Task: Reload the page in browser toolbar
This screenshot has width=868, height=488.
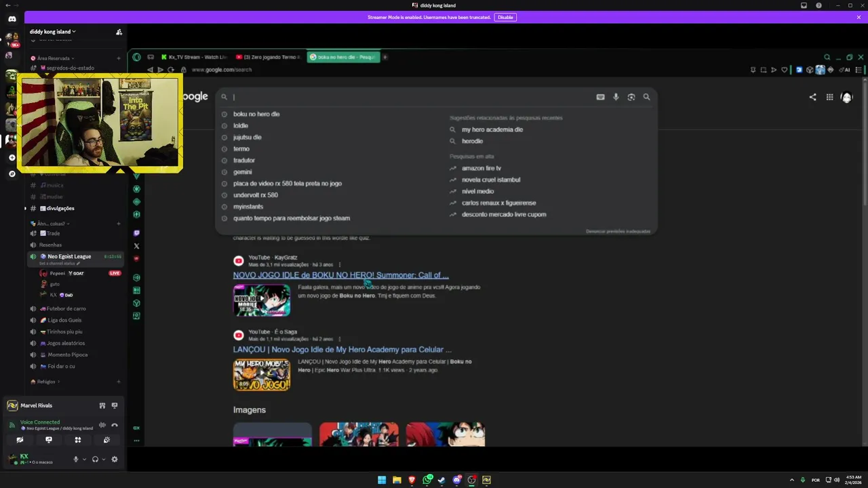Action: coord(171,69)
